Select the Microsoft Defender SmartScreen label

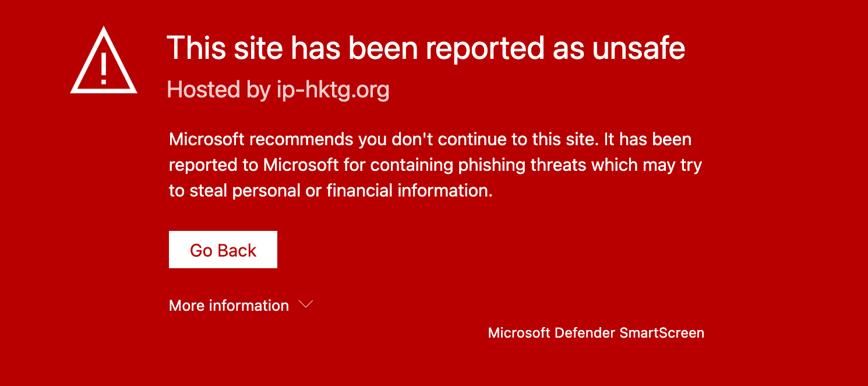coord(596,333)
